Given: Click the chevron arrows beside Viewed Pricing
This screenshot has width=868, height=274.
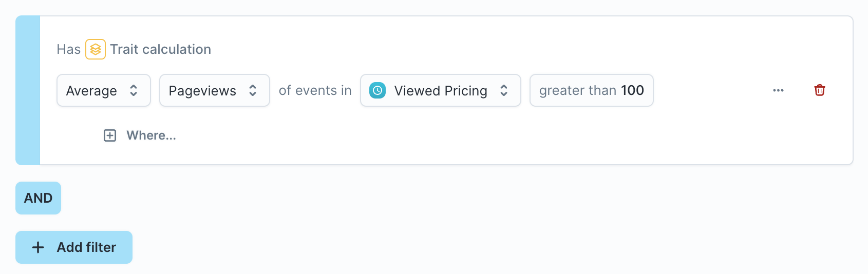Looking at the screenshot, I should coord(504,90).
